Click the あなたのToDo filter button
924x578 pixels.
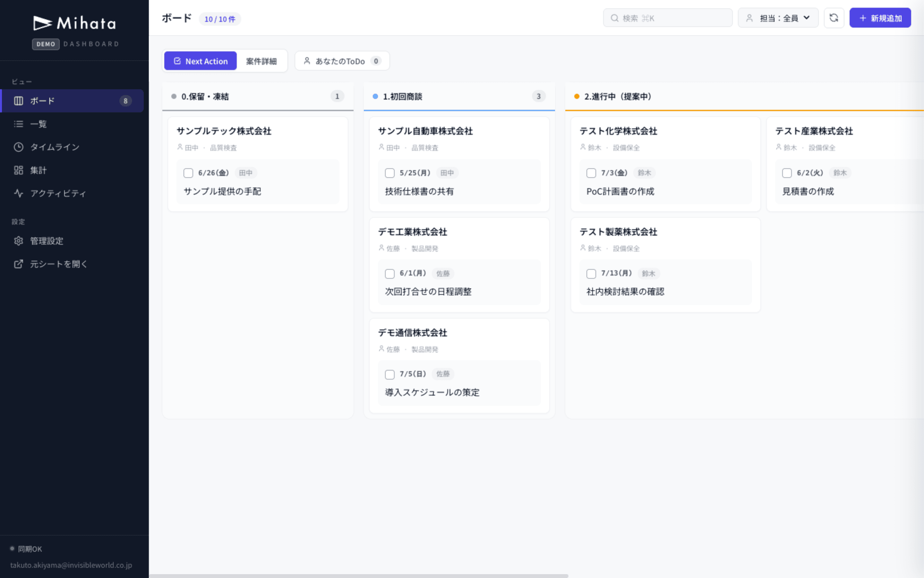click(x=342, y=61)
